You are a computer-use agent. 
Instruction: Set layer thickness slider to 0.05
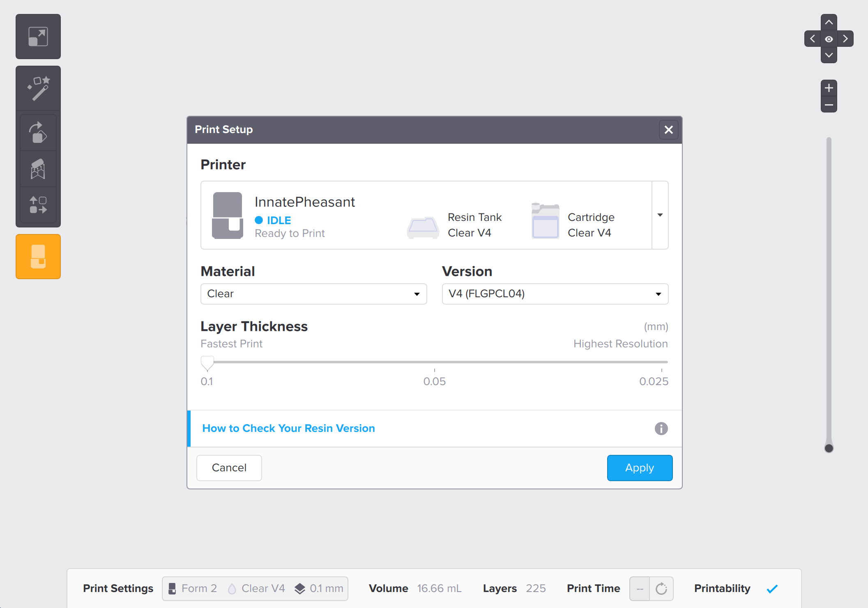click(435, 362)
